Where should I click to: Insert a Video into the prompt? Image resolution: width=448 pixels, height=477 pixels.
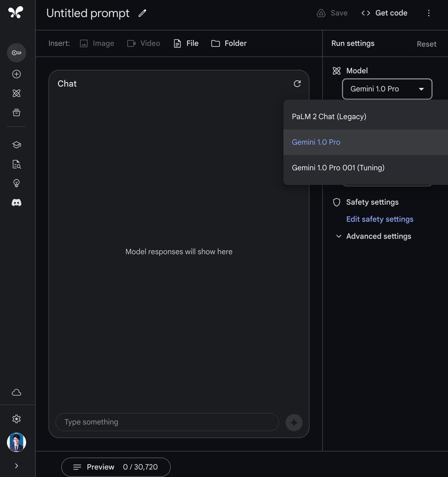pos(144,43)
